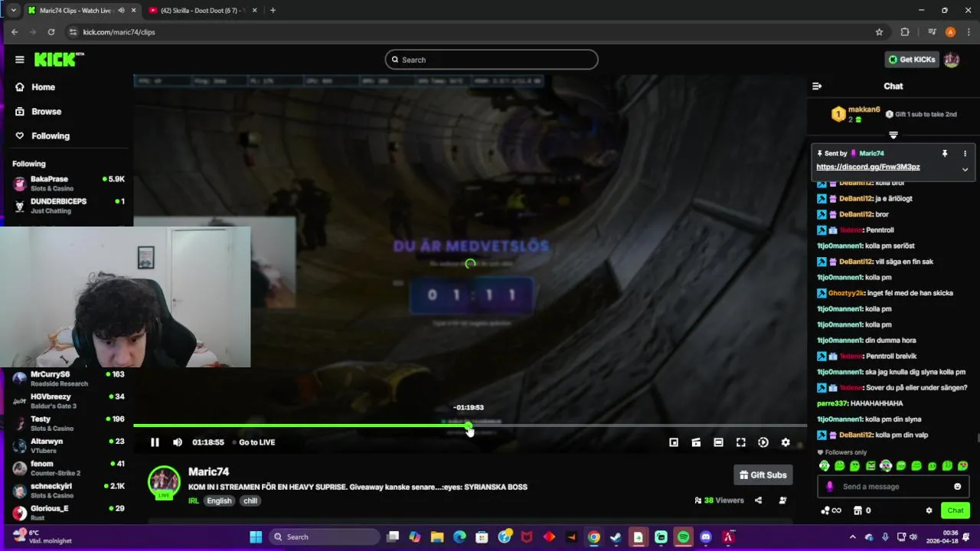Image resolution: width=980 pixels, height=551 pixels.
Task: Open the user profile avatar menu
Action: coord(952,60)
